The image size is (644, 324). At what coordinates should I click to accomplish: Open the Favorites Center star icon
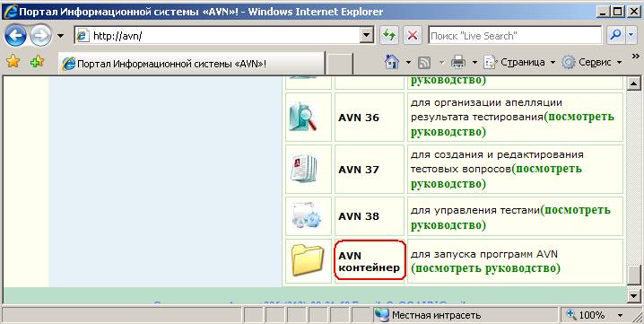coord(13,62)
